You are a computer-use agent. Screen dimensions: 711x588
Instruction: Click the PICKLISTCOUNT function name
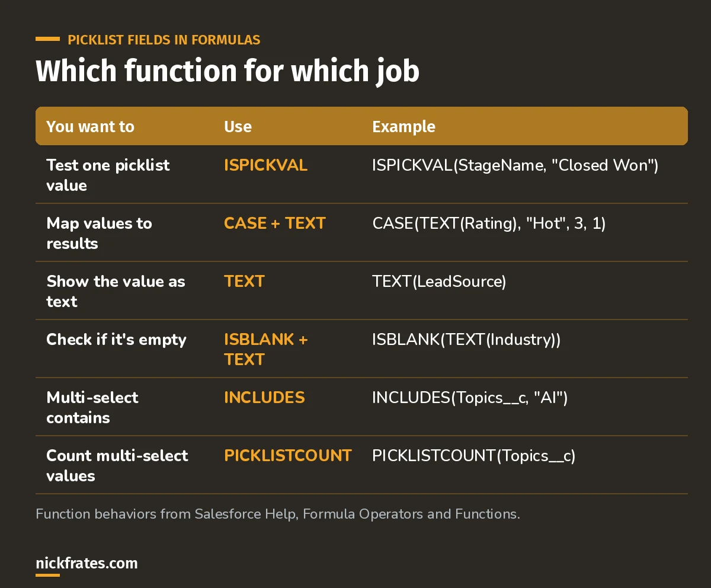288,455
